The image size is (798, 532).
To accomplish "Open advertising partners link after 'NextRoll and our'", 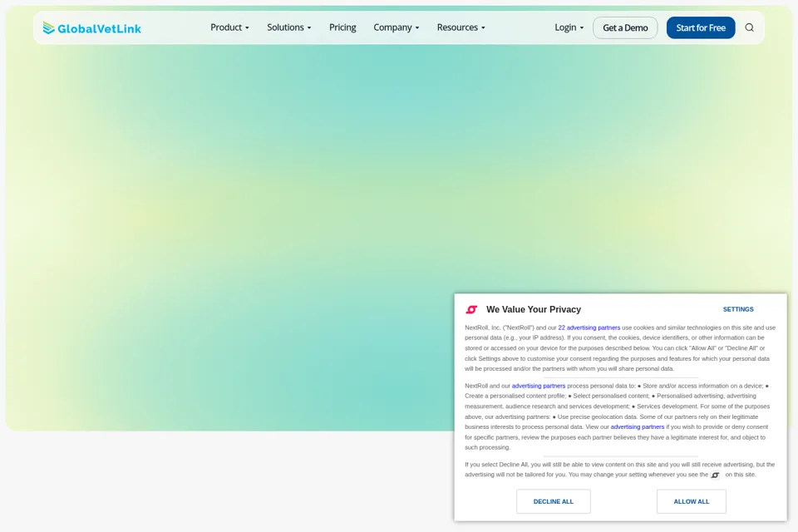I will click(539, 386).
